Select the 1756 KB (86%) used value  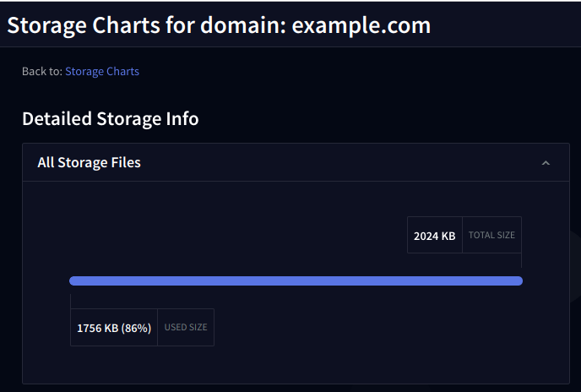(x=114, y=328)
